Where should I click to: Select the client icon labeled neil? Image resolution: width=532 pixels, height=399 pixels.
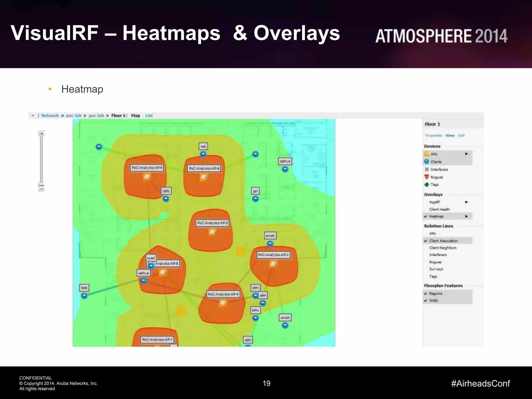pyautogui.click(x=203, y=154)
